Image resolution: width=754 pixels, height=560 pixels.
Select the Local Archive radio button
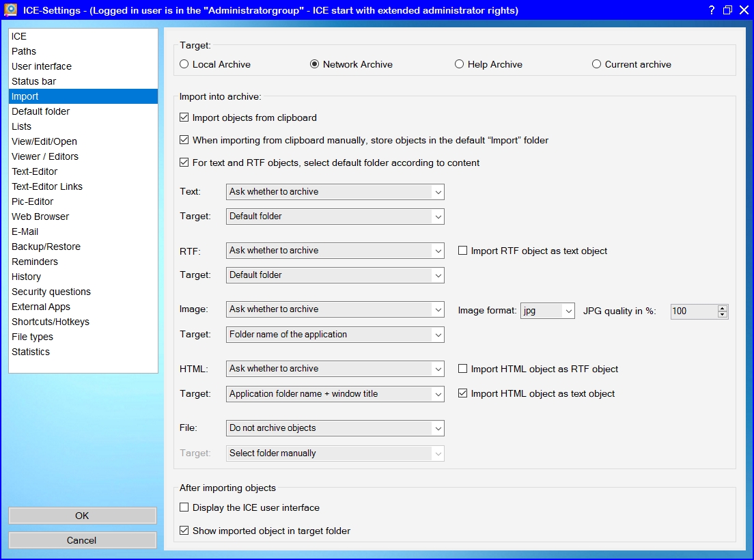pos(184,64)
